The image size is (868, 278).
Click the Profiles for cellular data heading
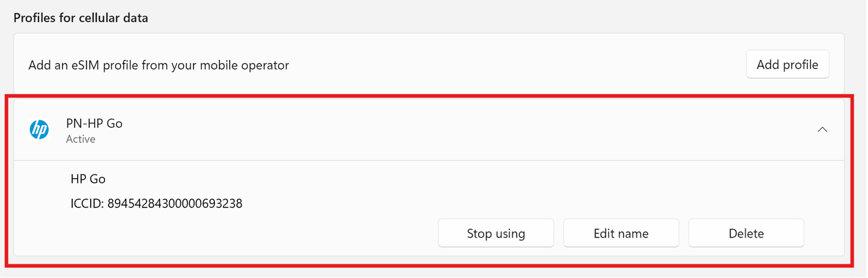(81, 18)
